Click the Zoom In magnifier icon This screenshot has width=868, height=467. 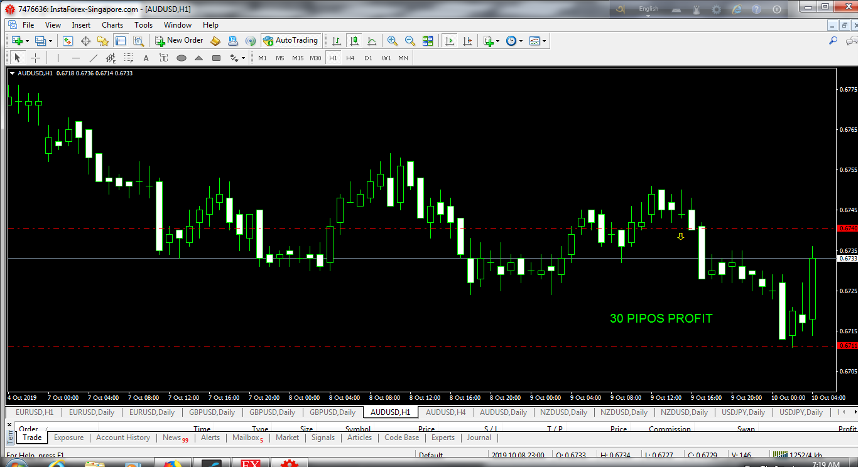393,41
